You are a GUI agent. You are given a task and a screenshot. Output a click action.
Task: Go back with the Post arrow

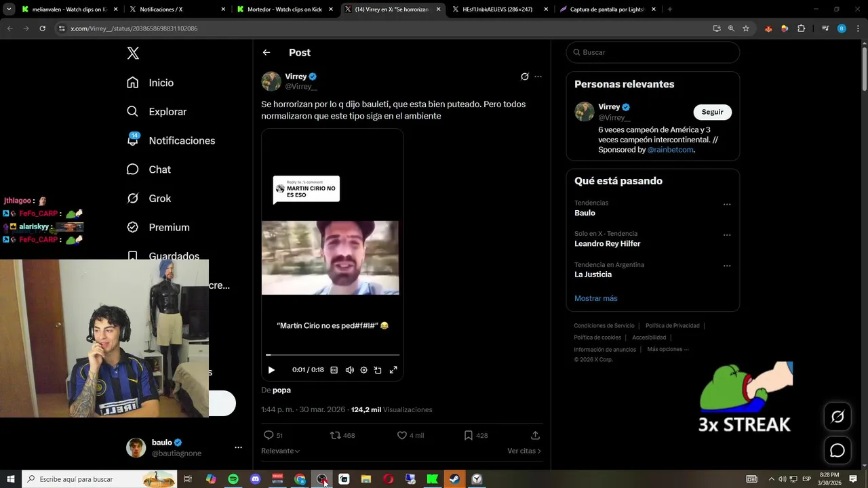(267, 52)
